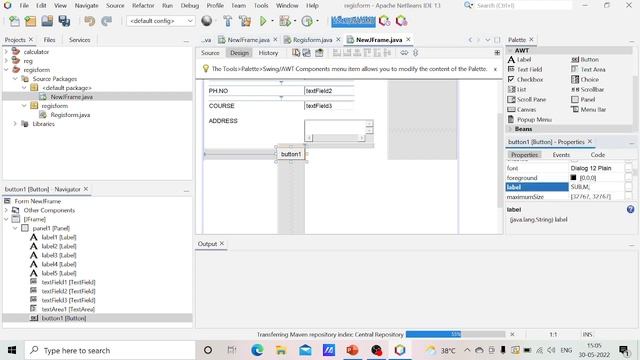Open the font property editor ellipsis button
The width and height of the screenshot is (640, 360).
coord(629,168)
